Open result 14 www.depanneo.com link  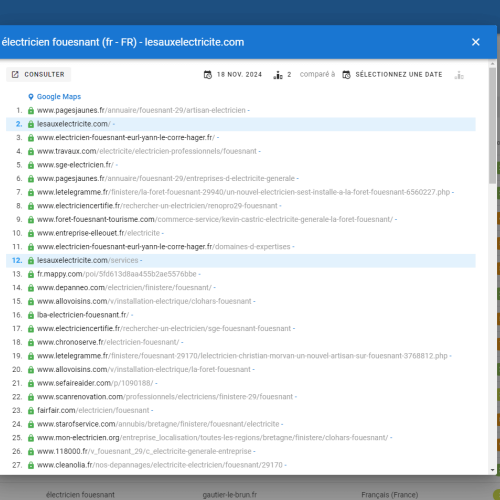124,288
